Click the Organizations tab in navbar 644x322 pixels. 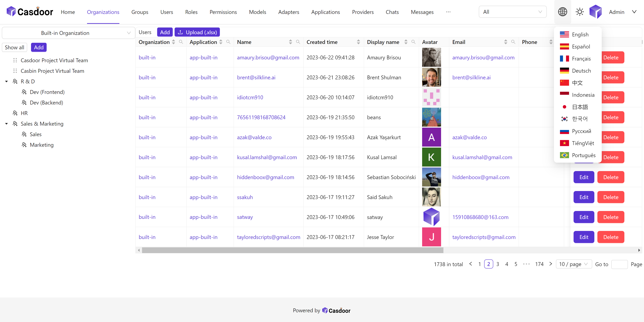103,12
